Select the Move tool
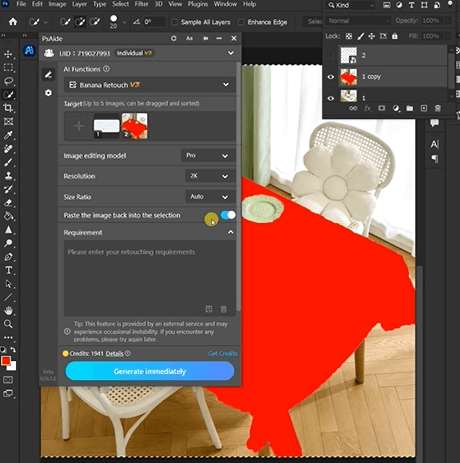460x463 pixels. point(8,54)
